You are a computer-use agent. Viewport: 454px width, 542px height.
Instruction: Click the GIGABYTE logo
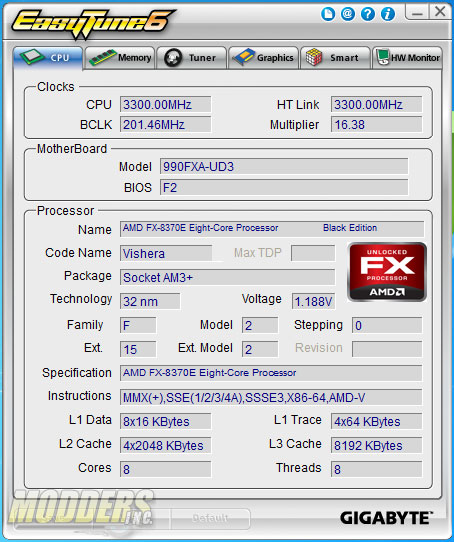pyautogui.click(x=386, y=518)
